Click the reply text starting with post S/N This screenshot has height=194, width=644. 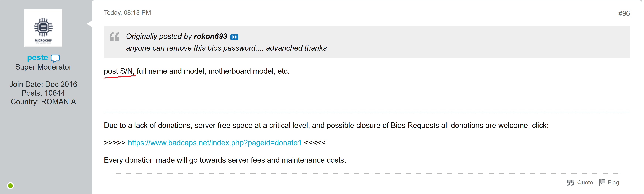[x=196, y=71]
